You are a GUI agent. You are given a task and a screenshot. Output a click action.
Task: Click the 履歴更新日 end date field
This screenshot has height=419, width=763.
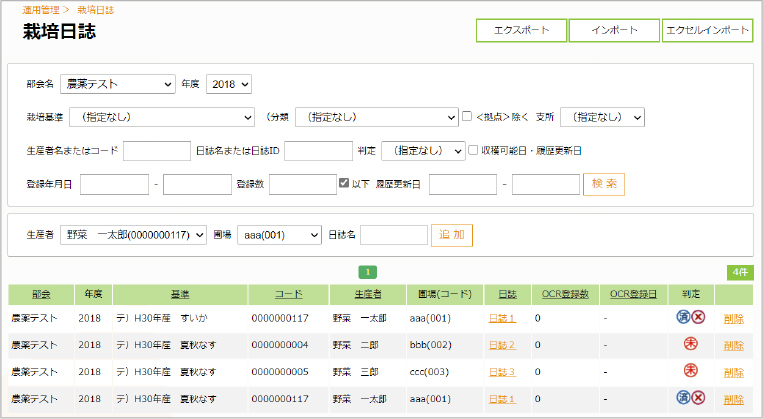pos(546,184)
